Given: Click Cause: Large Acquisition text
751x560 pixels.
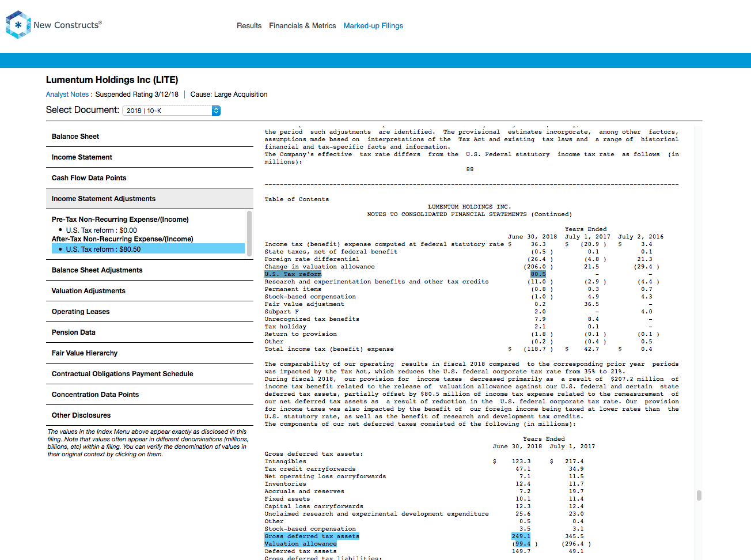Looking at the screenshot, I should pyautogui.click(x=229, y=94).
